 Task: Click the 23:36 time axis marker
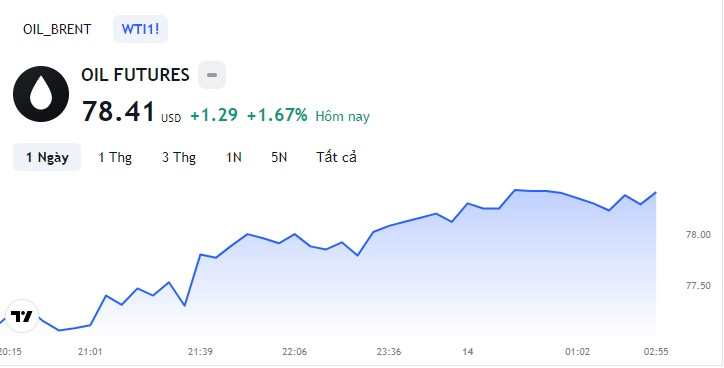click(389, 352)
